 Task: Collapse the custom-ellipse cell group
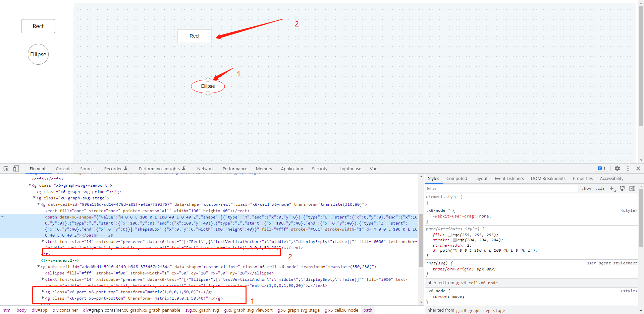39,266
